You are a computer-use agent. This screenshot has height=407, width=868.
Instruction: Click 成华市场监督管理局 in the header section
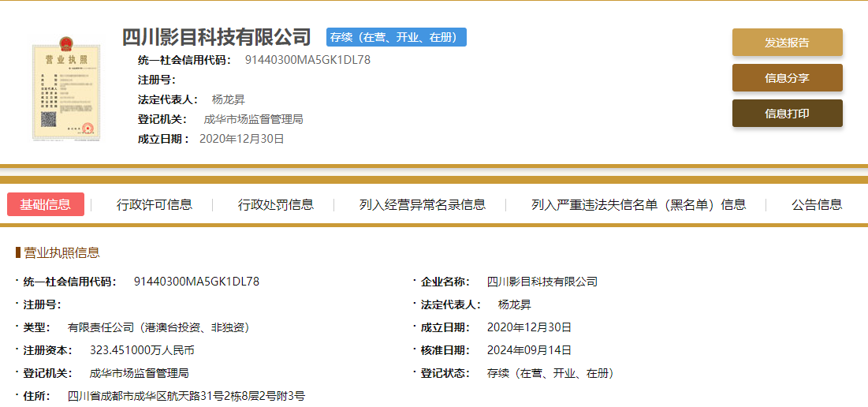click(x=254, y=120)
